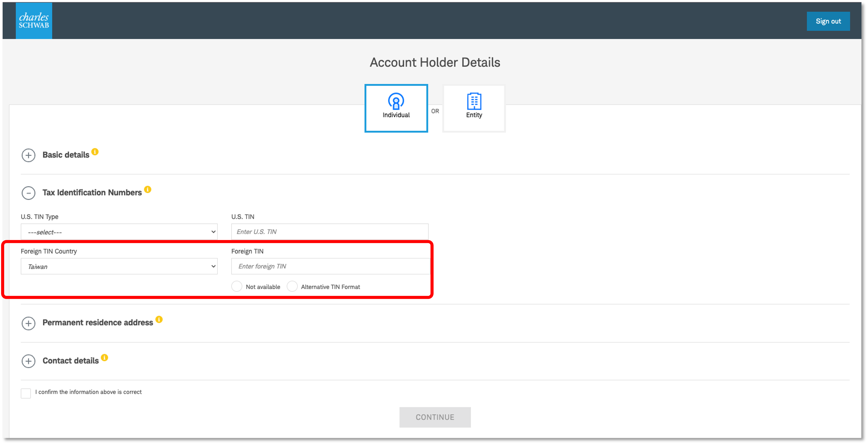Collapse Tax Identification Numbers with minus icon
The height and width of the screenshot is (445, 868).
pyautogui.click(x=29, y=193)
